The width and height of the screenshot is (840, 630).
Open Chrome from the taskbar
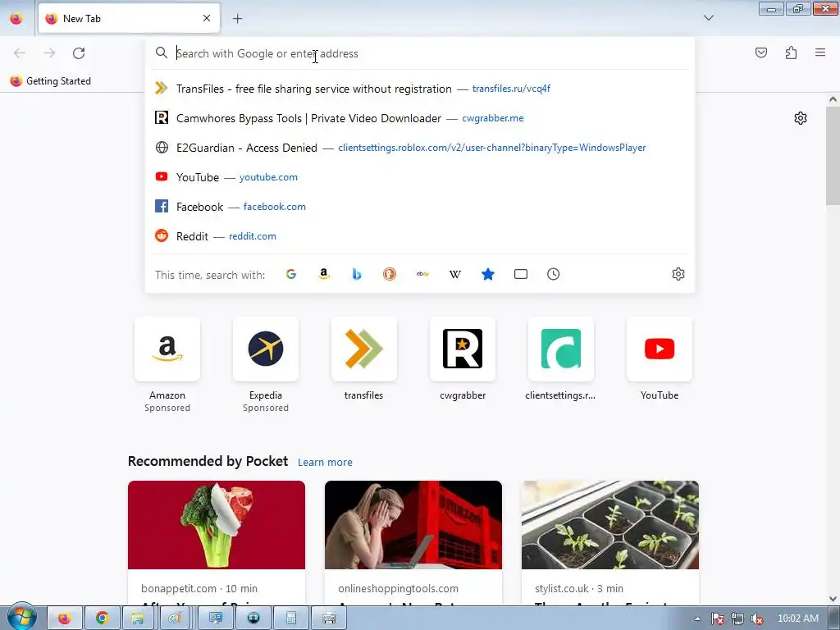(102, 619)
